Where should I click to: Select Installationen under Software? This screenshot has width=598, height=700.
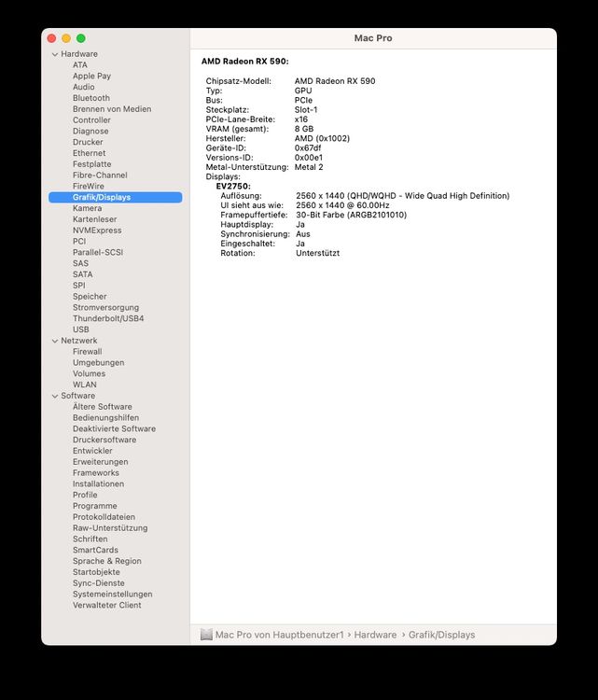coord(98,483)
